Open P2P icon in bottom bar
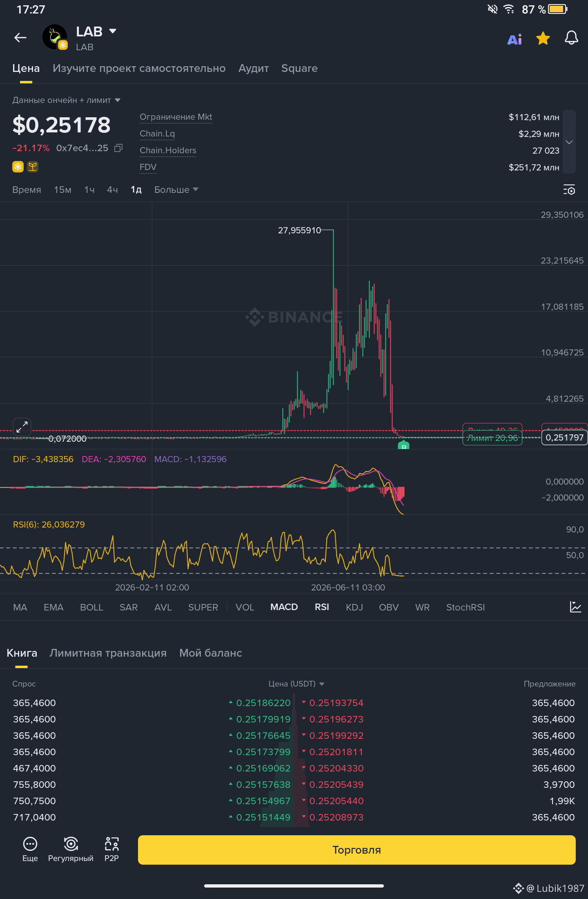This screenshot has height=899, width=588. 111,850
